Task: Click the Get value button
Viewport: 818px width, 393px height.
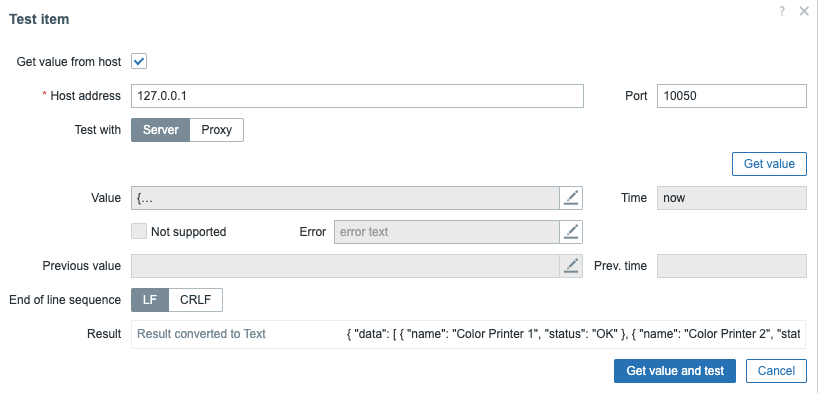Action: tap(769, 164)
